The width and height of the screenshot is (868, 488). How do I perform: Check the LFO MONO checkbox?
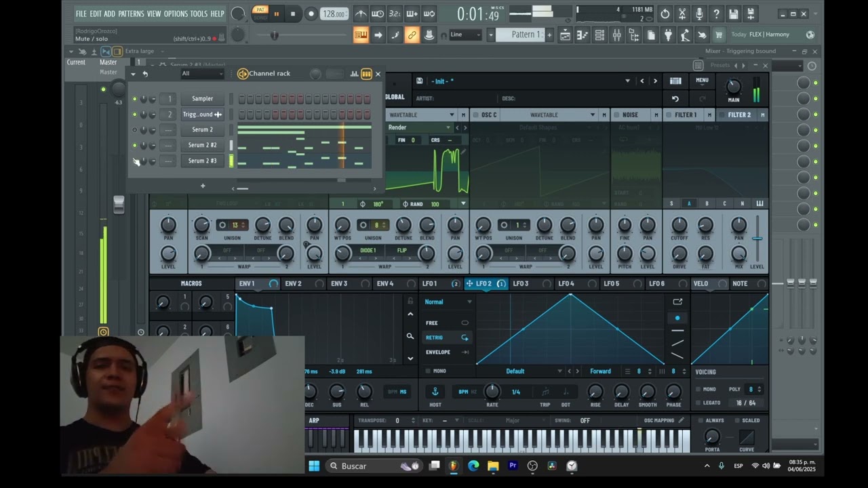(x=427, y=371)
